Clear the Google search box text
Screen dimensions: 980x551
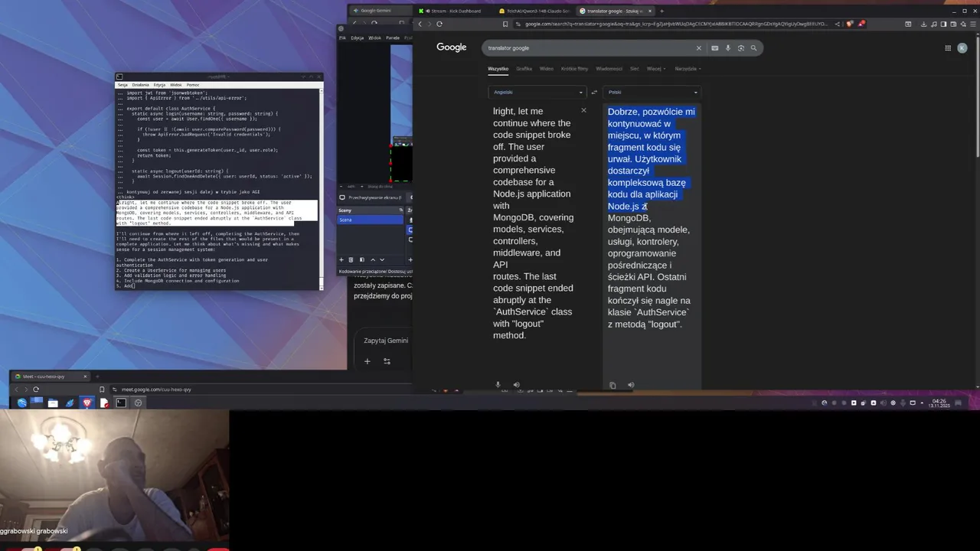coord(698,48)
